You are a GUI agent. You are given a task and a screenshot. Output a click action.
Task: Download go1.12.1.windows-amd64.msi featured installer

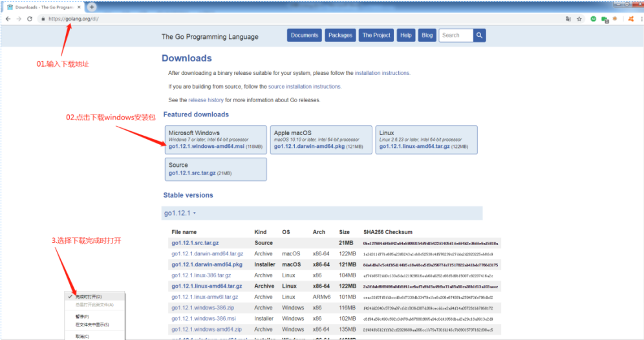point(206,147)
